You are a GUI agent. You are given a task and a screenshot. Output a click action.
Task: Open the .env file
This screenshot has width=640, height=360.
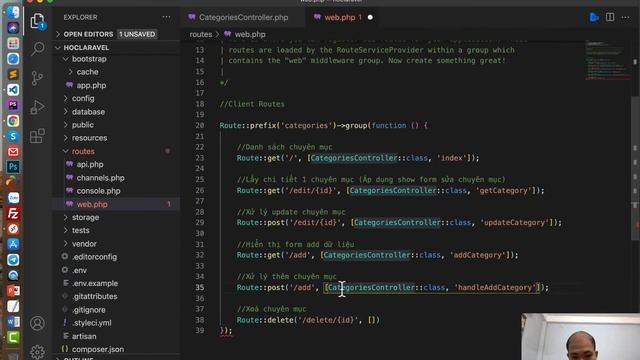[x=79, y=270]
